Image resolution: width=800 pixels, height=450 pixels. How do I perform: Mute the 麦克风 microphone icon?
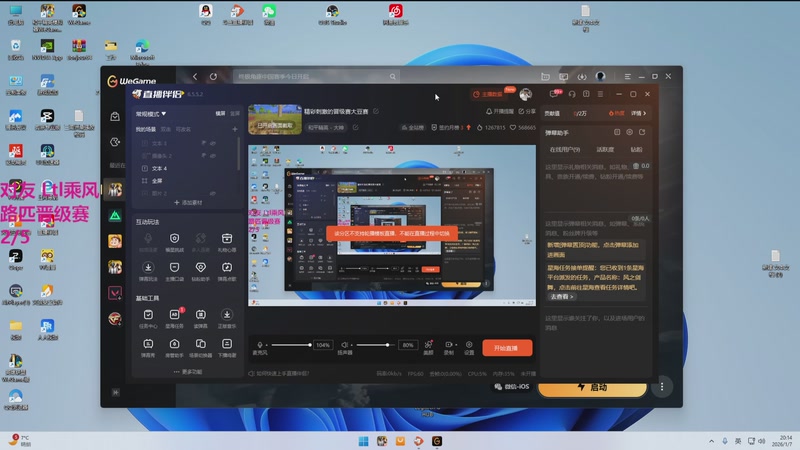[260, 345]
